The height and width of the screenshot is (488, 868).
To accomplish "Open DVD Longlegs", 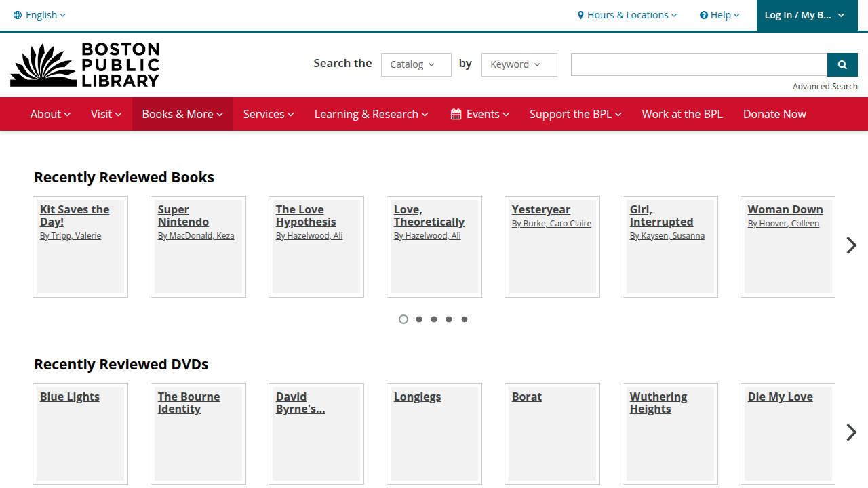I will point(417,396).
